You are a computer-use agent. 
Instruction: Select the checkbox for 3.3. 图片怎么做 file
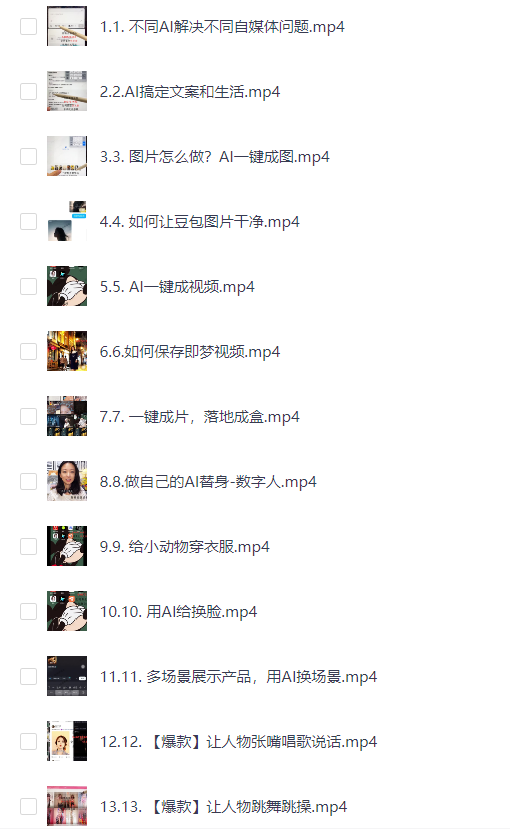tap(29, 156)
